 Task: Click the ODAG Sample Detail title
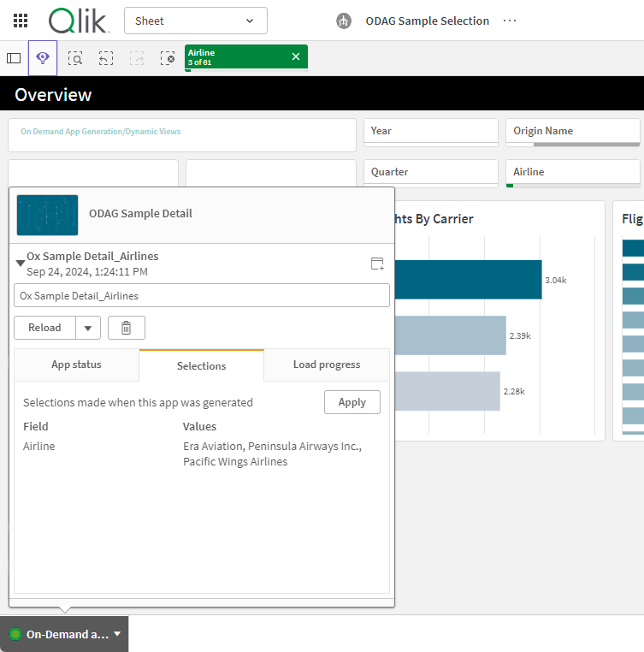point(140,213)
